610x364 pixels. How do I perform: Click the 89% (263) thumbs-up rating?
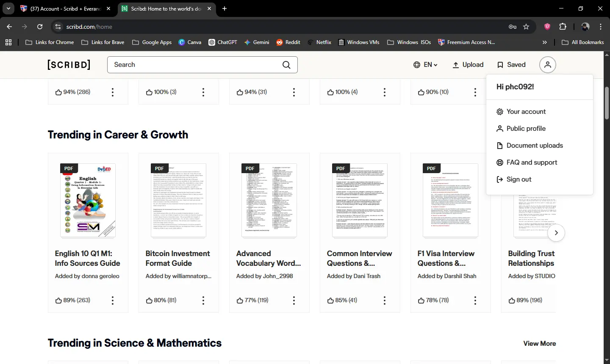[72, 301]
